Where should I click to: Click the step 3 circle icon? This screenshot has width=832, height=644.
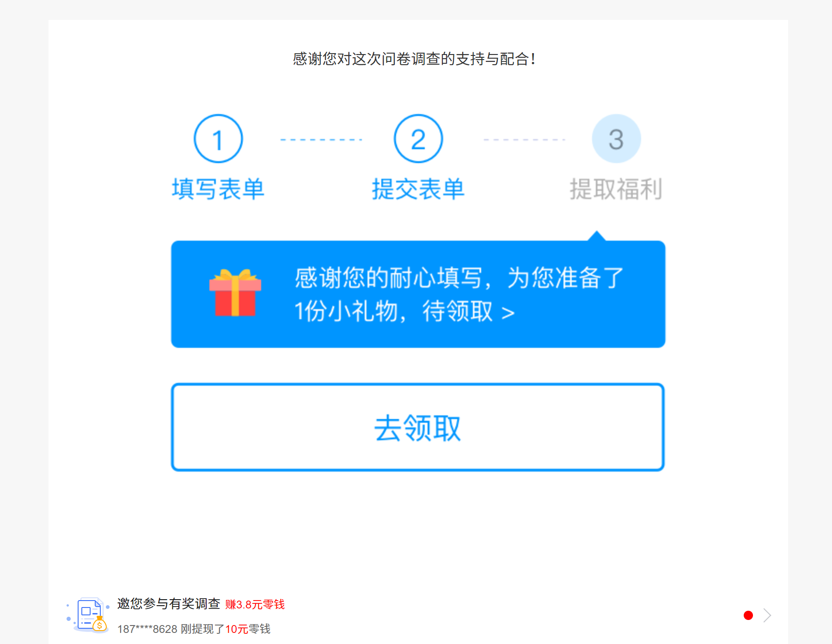(x=616, y=139)
